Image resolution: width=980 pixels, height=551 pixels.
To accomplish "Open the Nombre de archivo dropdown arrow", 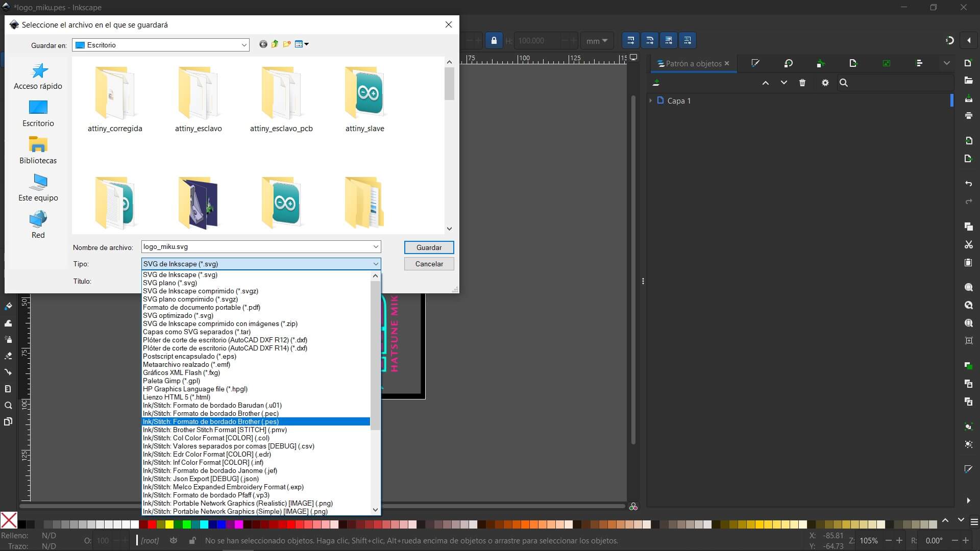I will coord(376,247).
